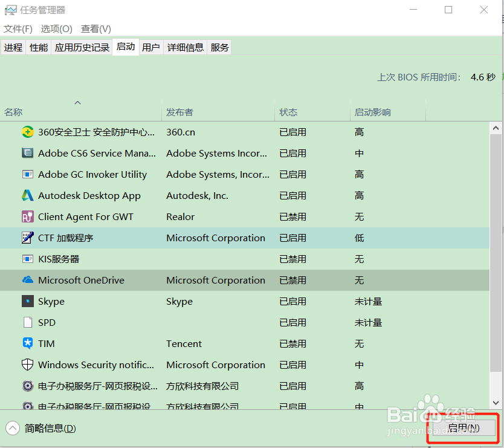Open the 查看(V) menu
504x448 pixels.
96,29
